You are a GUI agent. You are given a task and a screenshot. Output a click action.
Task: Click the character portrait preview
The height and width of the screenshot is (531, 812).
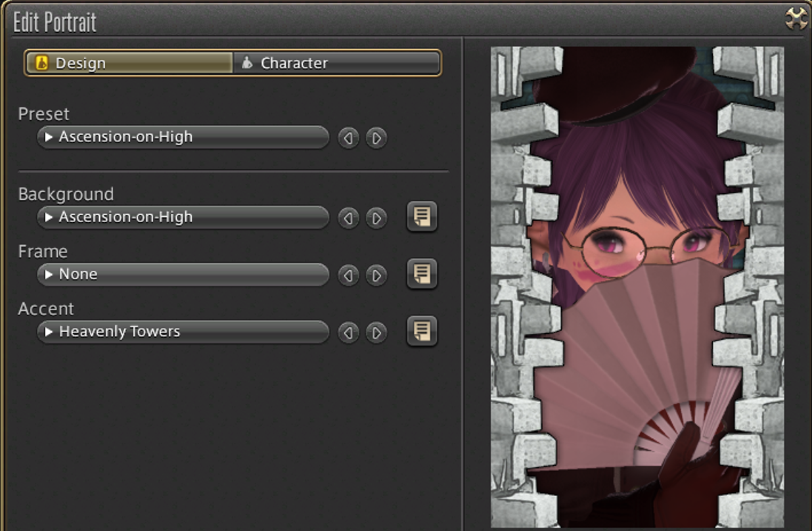pos(637,287)
